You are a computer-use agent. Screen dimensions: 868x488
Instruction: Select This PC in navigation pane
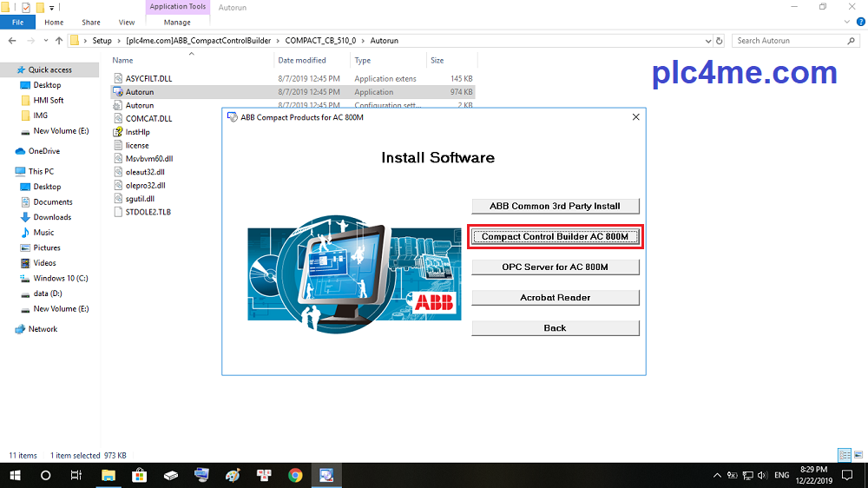41,171
